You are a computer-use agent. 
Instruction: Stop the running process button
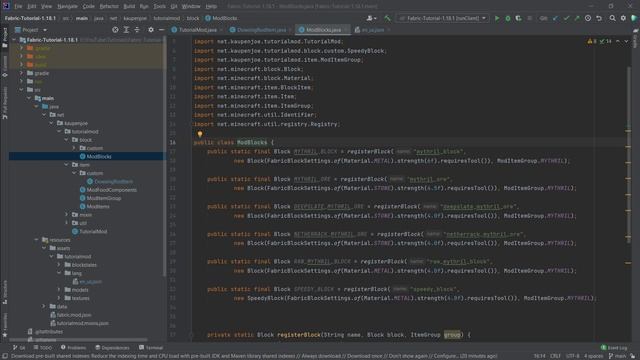coord(529,18)
